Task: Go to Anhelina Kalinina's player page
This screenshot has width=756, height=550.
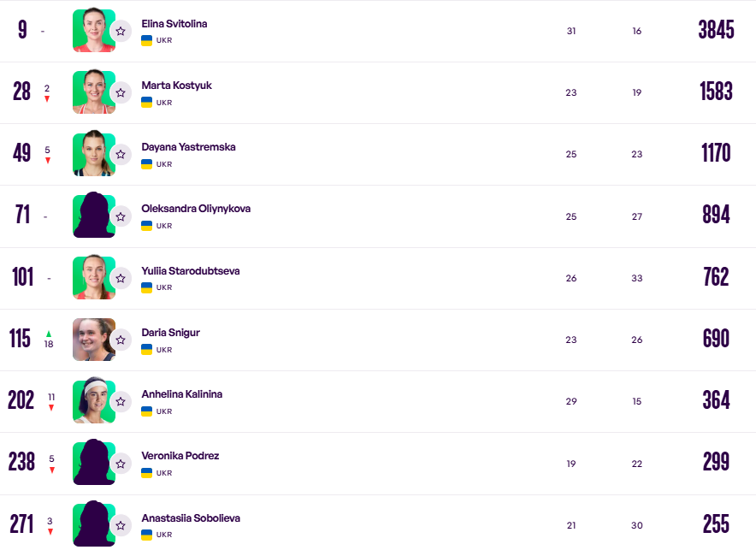Action: click(x=181, y=394)
